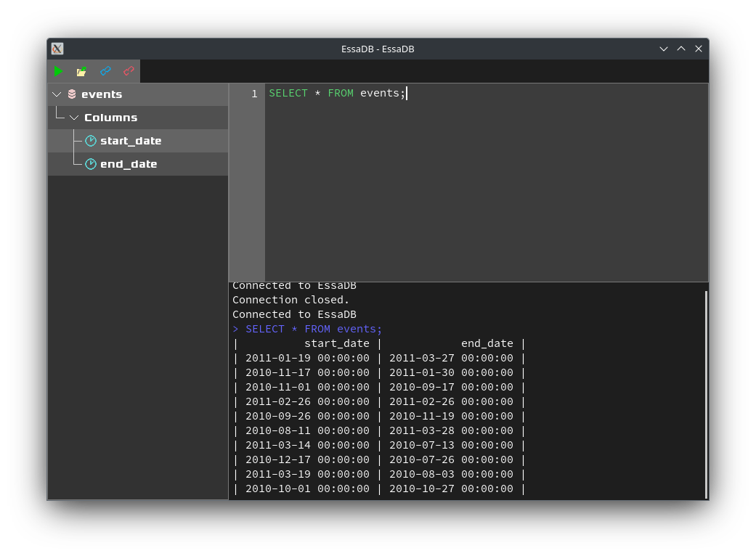Click the X11 app icon in title bar

[x=57, y=49]
